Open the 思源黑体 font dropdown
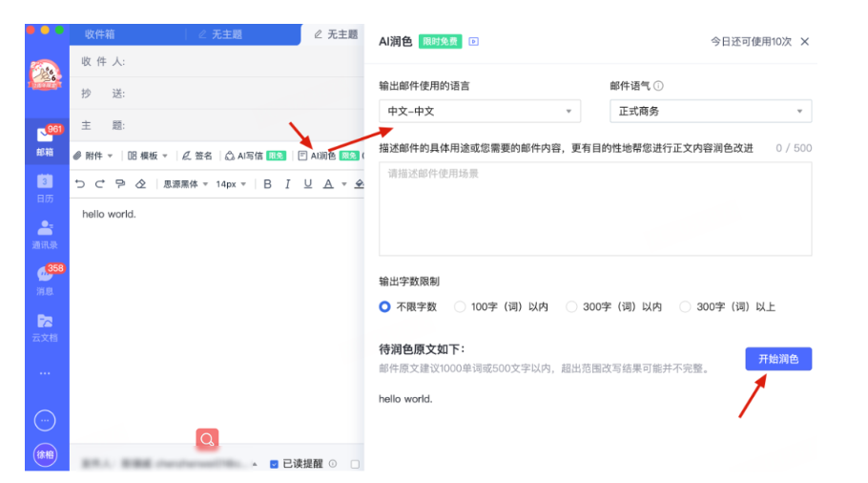This screenshot has width=868, height=483. click(x=185, y=184)
